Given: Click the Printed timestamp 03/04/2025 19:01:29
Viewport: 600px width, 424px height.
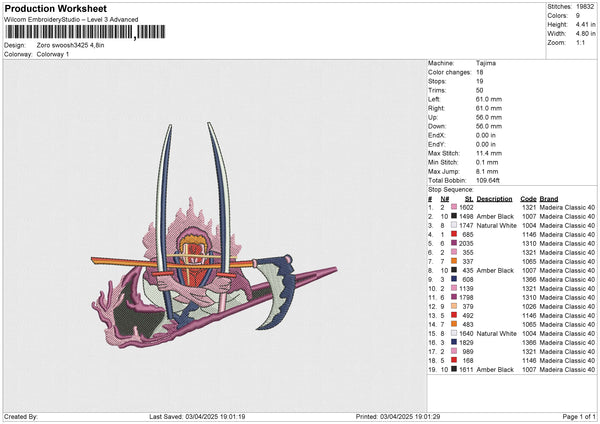Looking at the screenshot, I should tap(410, 417).
